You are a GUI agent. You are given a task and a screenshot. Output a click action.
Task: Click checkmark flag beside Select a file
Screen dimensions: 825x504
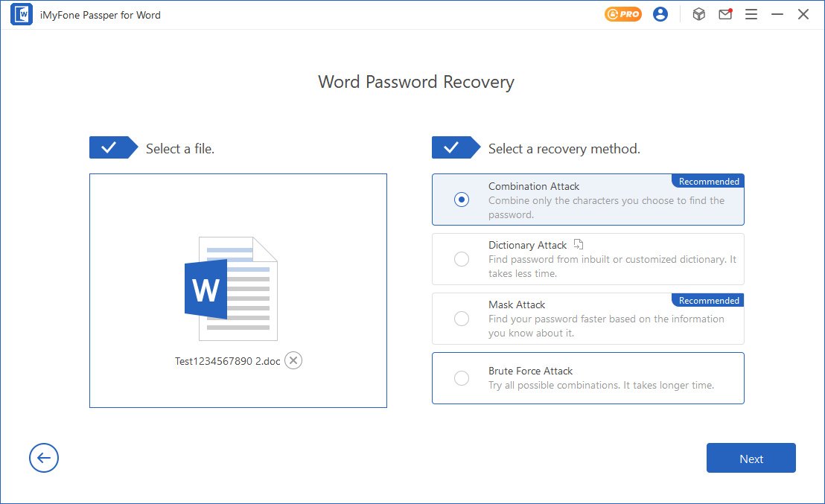(110, 148)
